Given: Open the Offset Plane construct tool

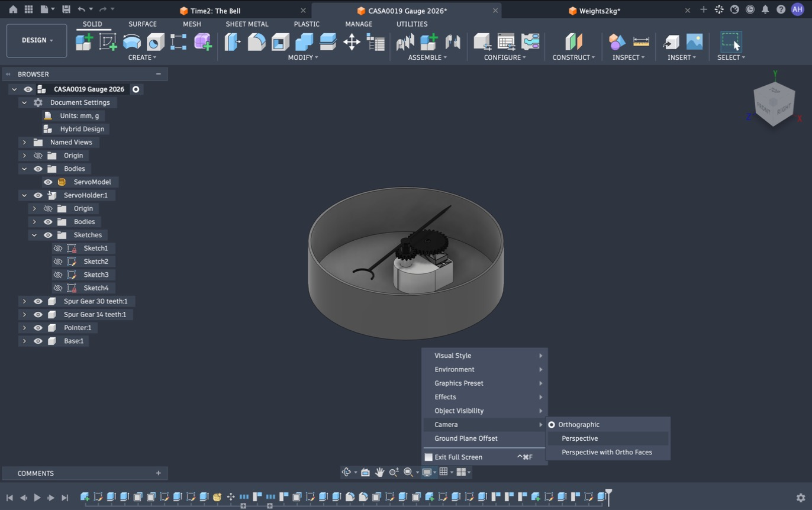Looking at the screenshot, I should tap(573, 42).
